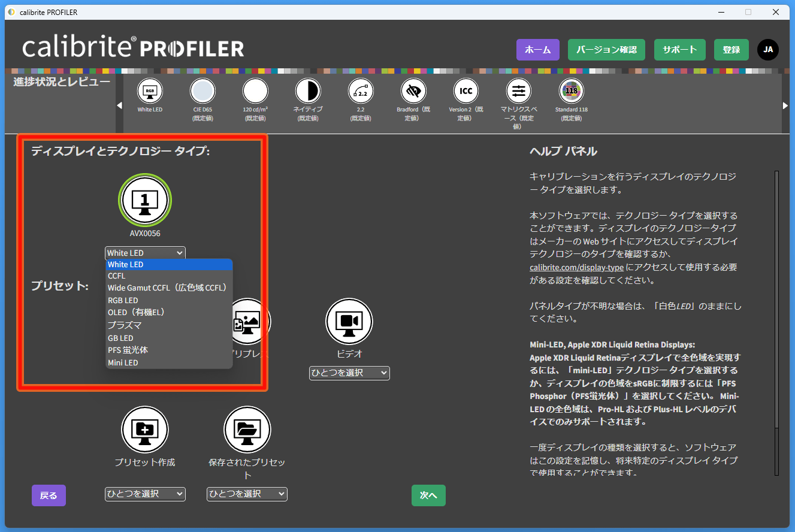Click the 戻る button
The width and height of the screenshot is (795, 532).
49,495
